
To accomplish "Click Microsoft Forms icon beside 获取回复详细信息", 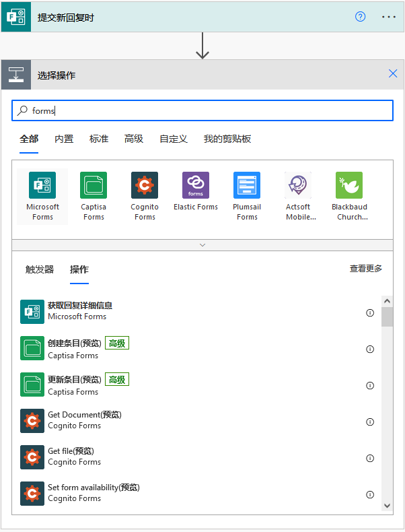I will [32, 312].
